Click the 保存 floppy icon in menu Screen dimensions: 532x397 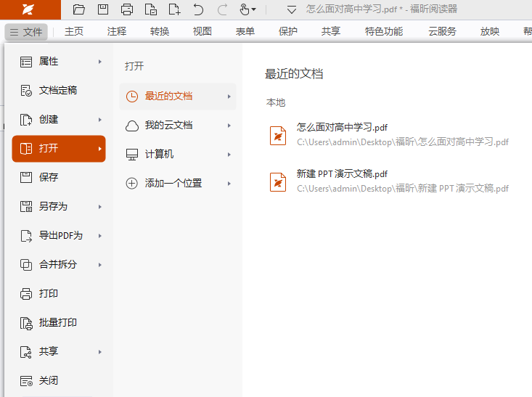click(x=26, y=178)
